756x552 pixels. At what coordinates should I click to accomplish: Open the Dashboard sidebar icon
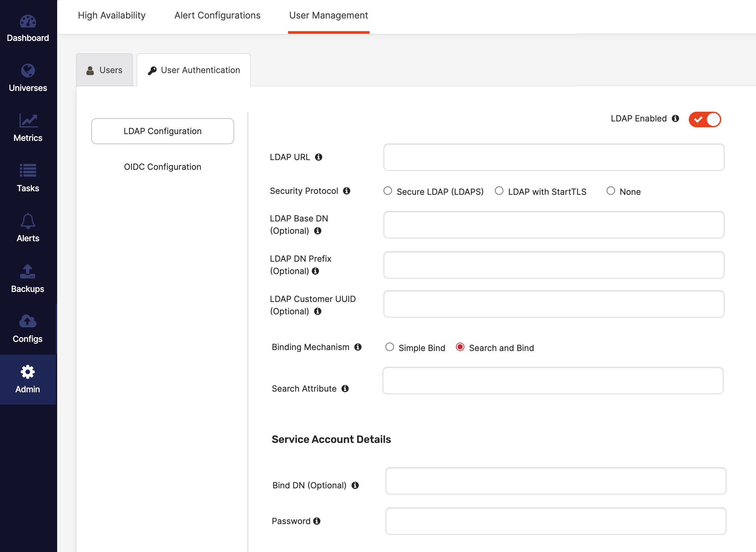[x=28, y=22]
